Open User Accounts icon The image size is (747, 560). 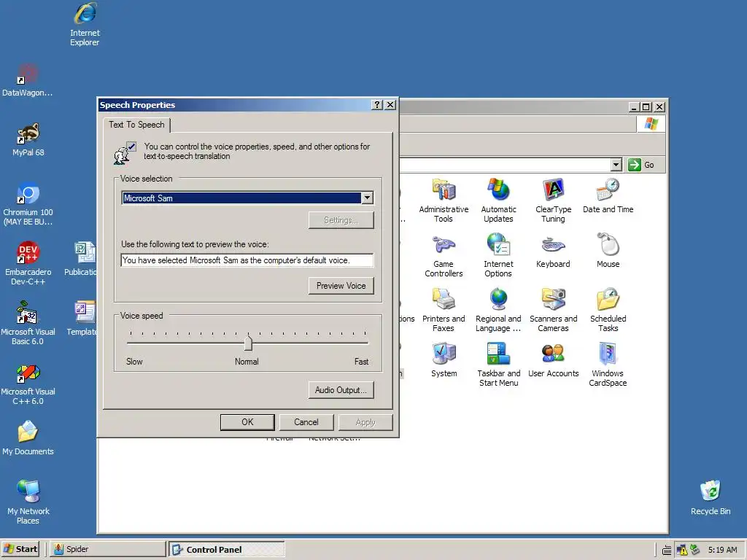(553, 360)
